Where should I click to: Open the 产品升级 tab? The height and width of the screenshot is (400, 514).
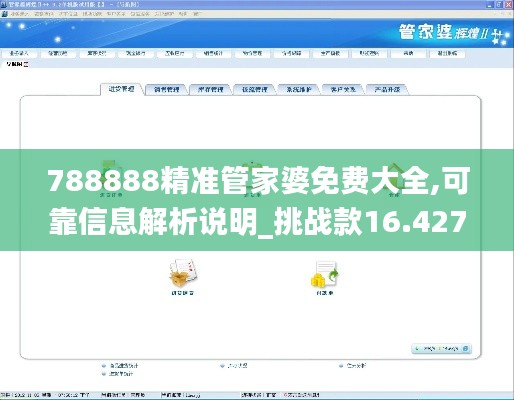click(387, 89)
